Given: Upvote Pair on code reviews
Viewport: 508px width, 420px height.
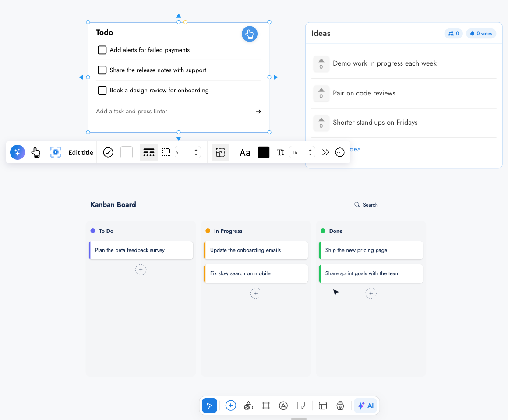Looking at the screenshot, I should (x=321, y=93).
